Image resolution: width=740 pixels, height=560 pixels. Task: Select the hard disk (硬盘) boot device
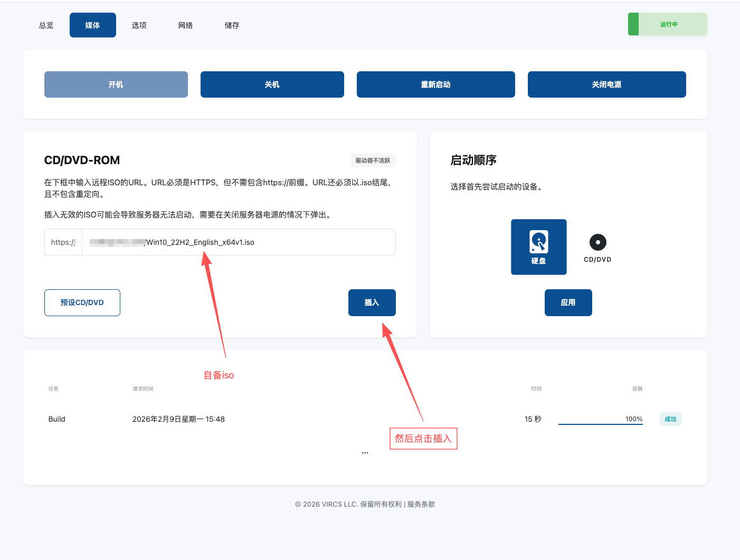point(538,247)
